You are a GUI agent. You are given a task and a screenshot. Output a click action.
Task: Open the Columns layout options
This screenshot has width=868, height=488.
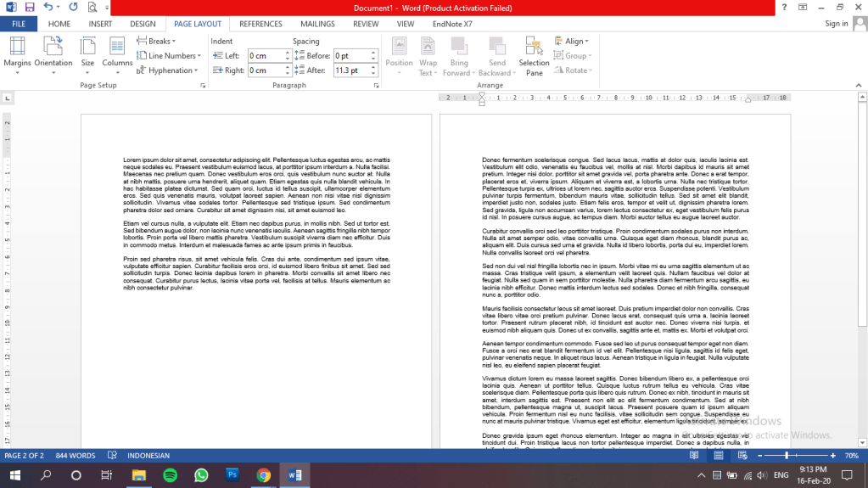[117, 53]
